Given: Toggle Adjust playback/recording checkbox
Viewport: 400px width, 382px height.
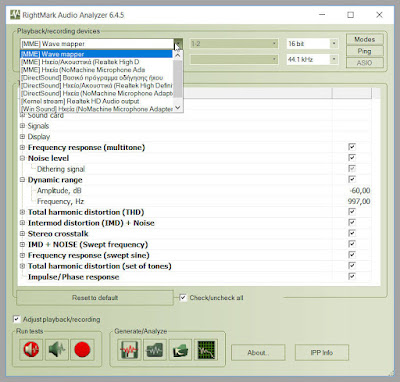Looking at the screenshot, I should 16,319.
